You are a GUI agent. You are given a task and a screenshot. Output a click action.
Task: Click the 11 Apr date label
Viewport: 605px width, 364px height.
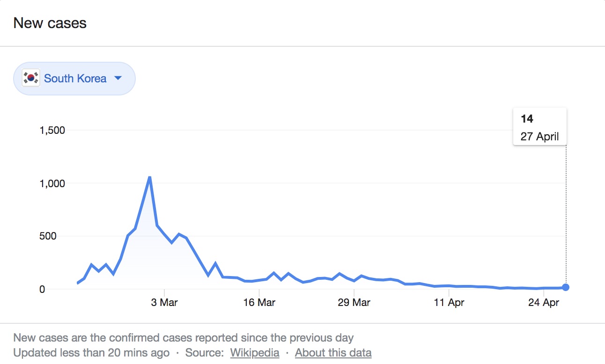tap(449, 303)
